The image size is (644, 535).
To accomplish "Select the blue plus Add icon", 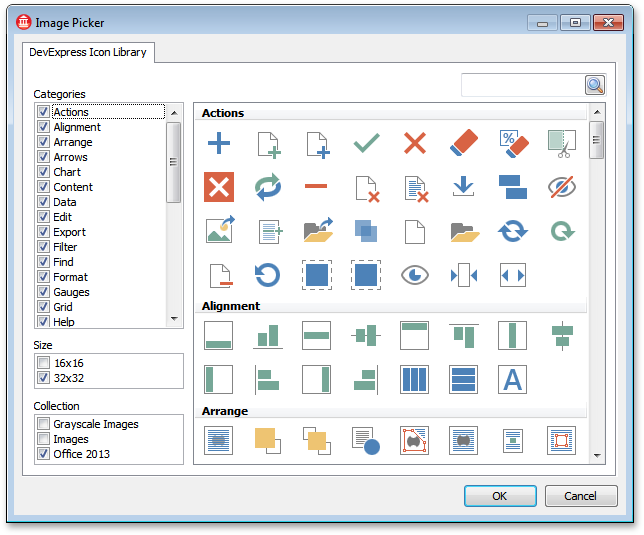I will pos(218,143).
